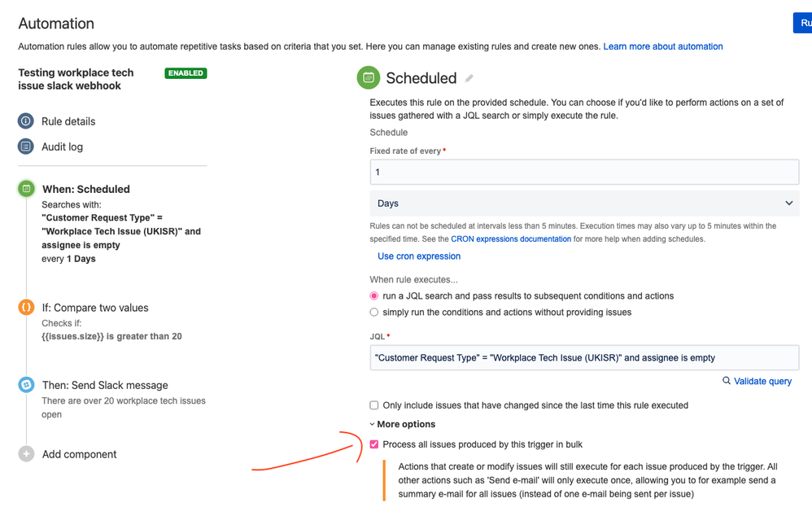Click the Add component plus icon

pos(26,454)
